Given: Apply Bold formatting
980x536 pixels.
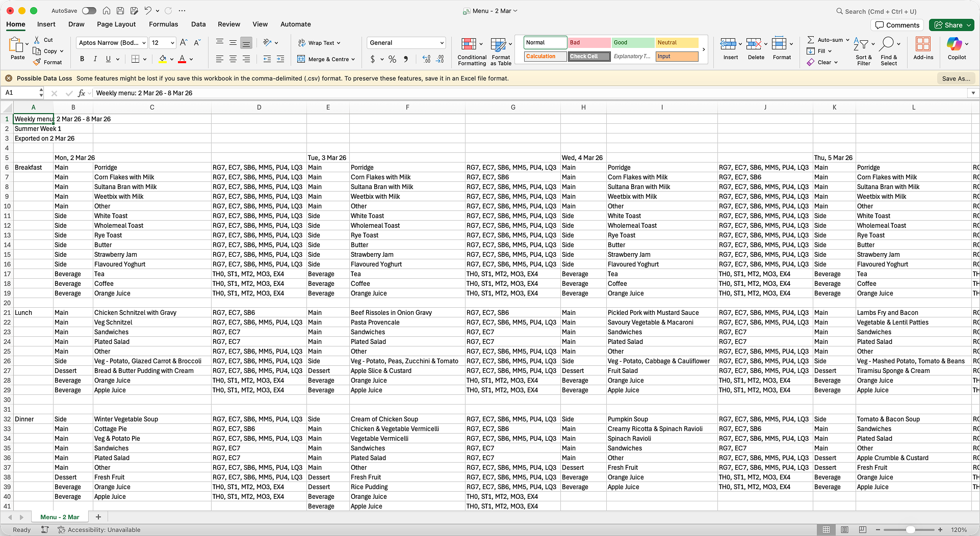Looking at the screenshot, I should (82, 59).
